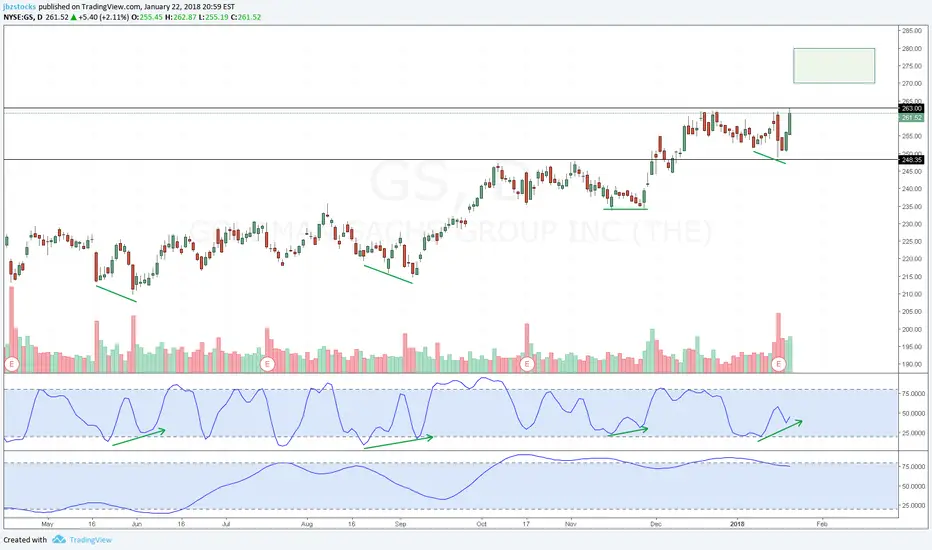The height and width of the screenshot is (550, 932).
Task: Click the Feb label on time axis
Action: pyautogui.click(x=822, y=524)
